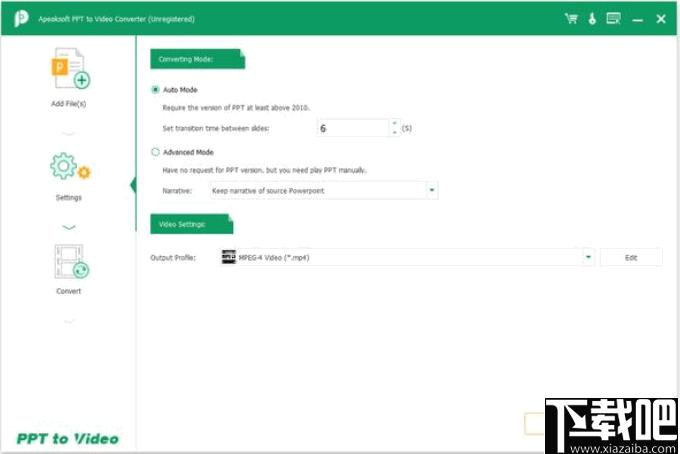Expand the Output Profile dropdown arrow
Screen dimensions: 680x454
tap(588, 258)
